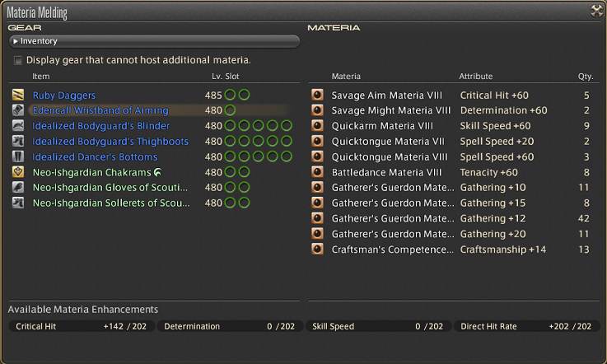Click the Quicktongue Materia VIII icon
This screenshot has height=364, width=607.
click(317, 156)
